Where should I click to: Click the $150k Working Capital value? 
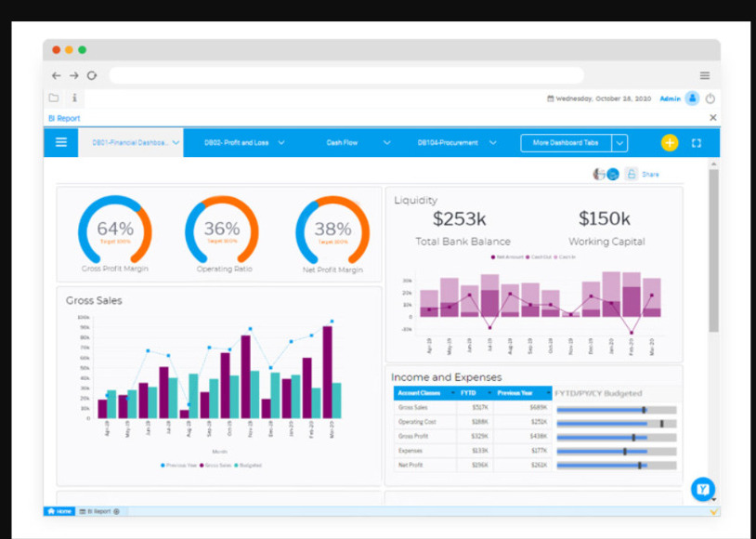[604, 218]
